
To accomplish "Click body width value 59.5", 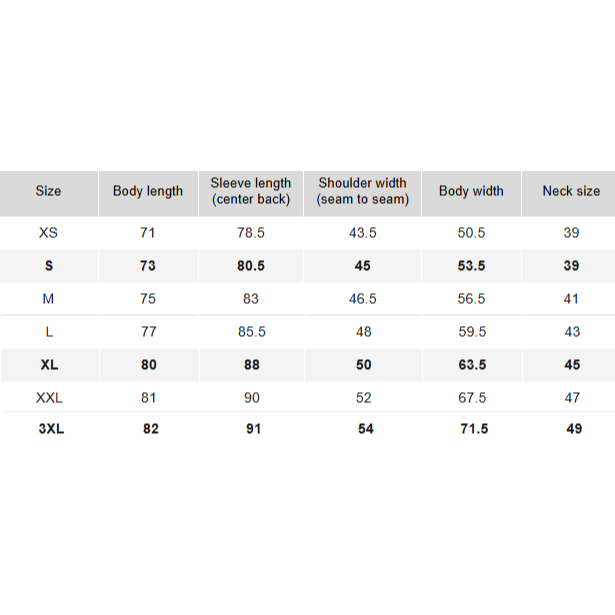I will 471,331.
